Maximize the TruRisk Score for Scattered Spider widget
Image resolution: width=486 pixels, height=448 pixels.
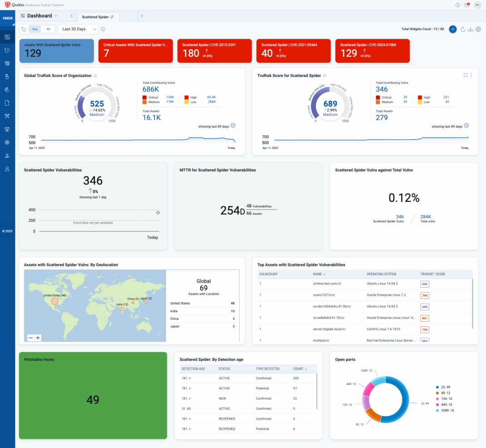(466, 75)
